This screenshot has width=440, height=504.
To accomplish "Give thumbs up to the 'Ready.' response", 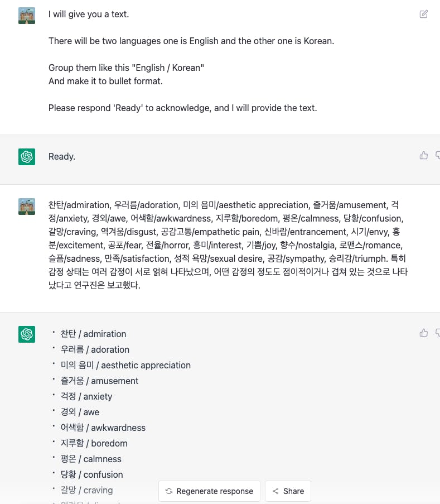I will 424,155.
